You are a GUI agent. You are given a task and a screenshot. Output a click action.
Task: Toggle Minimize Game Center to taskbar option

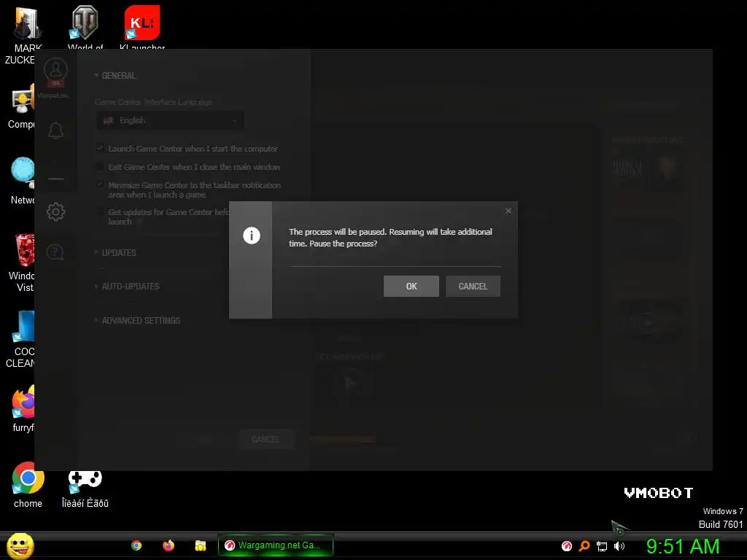pyautogui.click(x=99, y=184)
